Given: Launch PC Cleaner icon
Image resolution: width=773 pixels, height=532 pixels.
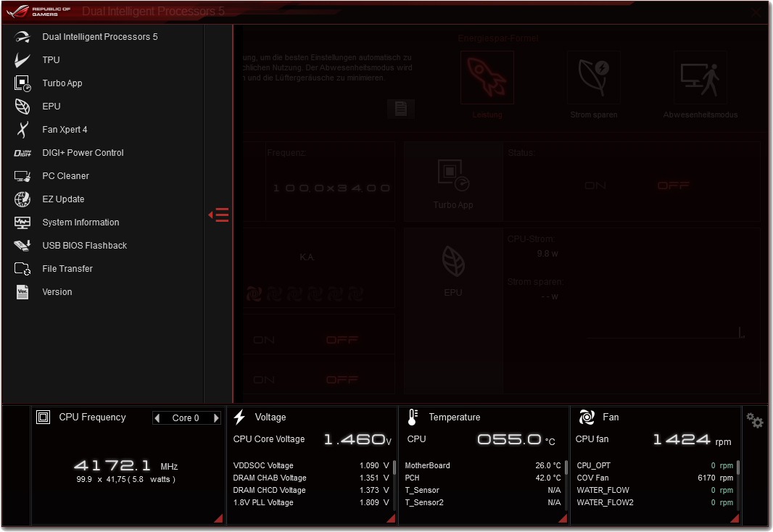Looking at the screenshot, I should (22, 176).
